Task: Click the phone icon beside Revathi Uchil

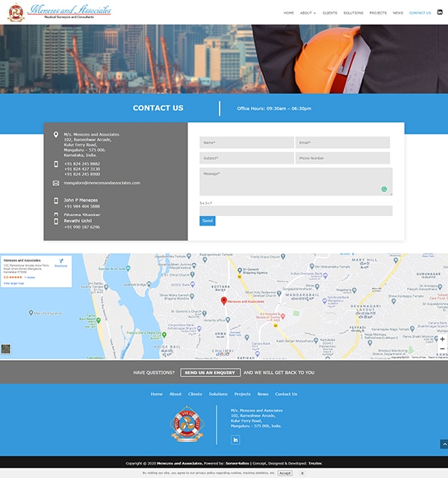Action: [56, 221]
